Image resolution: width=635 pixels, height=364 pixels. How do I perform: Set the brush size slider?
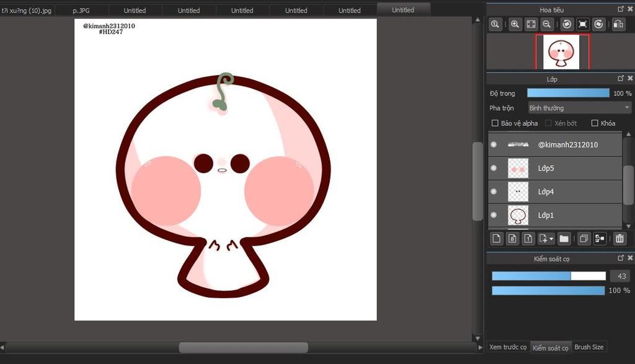[549, 276]
